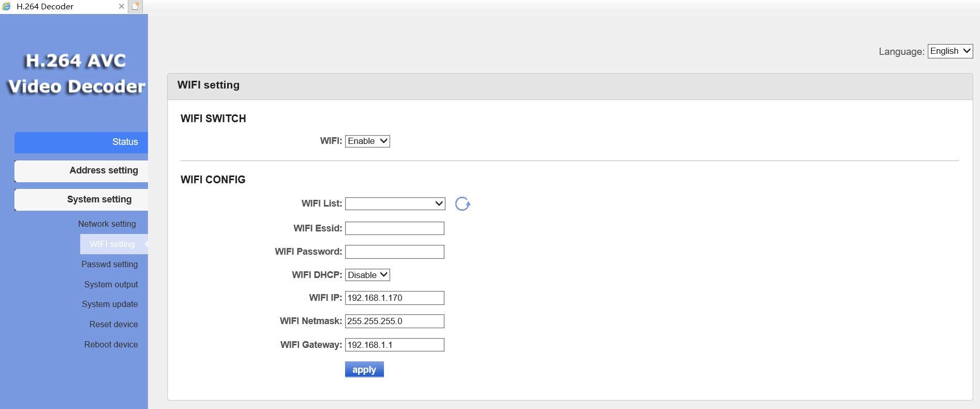Navigate to System output page

[x=111, y=284]
